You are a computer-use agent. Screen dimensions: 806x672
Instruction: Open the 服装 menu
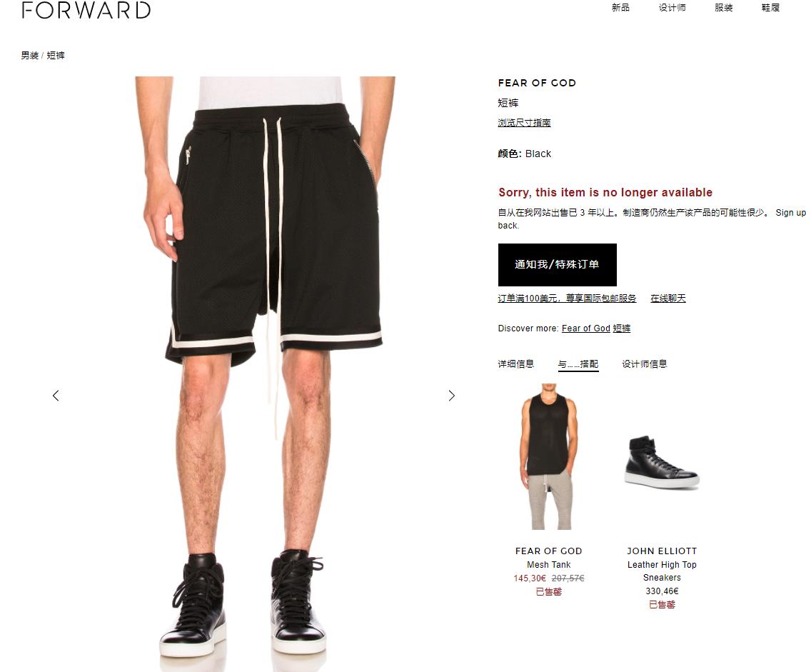[723, 8]
